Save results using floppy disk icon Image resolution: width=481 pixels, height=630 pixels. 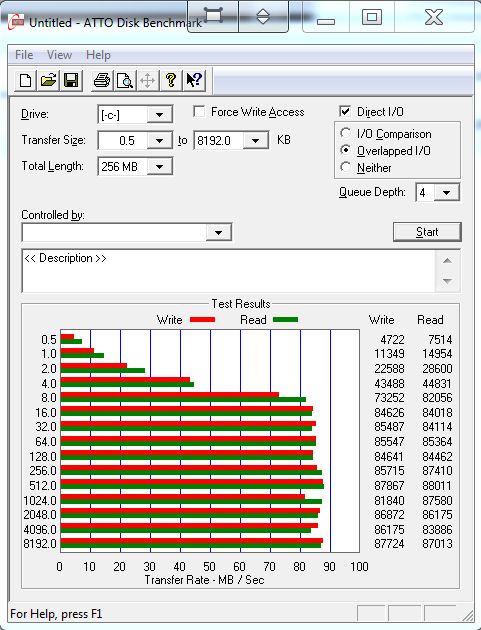(x=71, y=80)
